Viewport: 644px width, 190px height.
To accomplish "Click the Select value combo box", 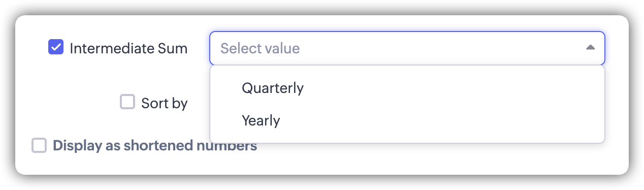I will pos(407,48).
